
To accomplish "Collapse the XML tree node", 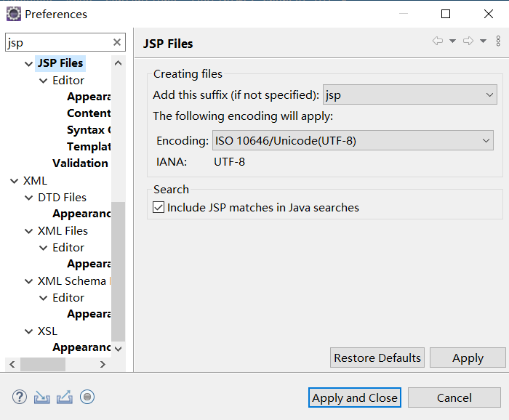I will [x=14, y=181].
